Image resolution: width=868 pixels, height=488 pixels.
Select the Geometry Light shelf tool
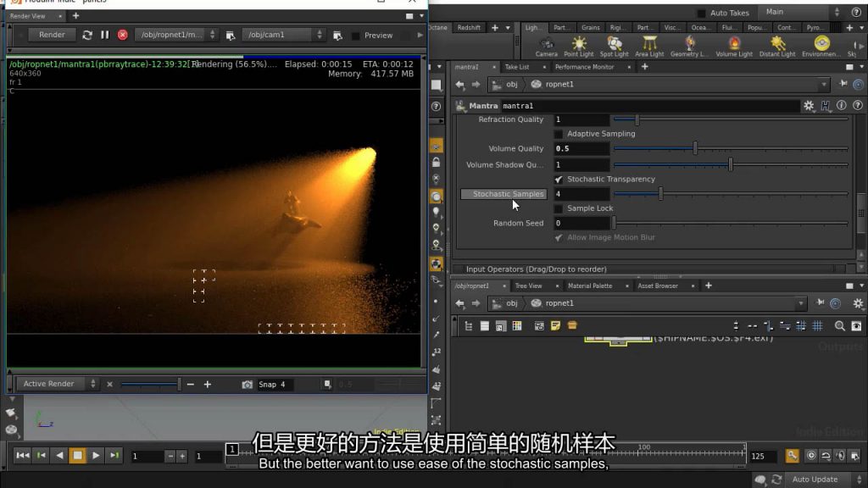pyautogui.click(x=688, y=47)
